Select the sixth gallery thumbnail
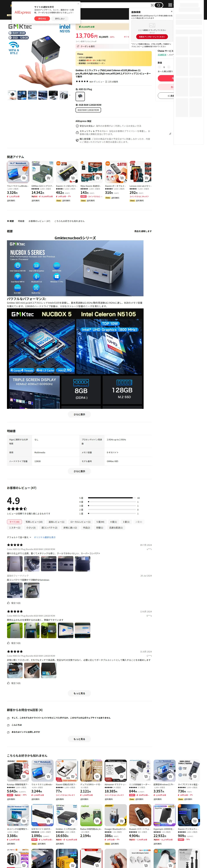The width and height of the screenshot is (207, 868). tap(64, 95)
